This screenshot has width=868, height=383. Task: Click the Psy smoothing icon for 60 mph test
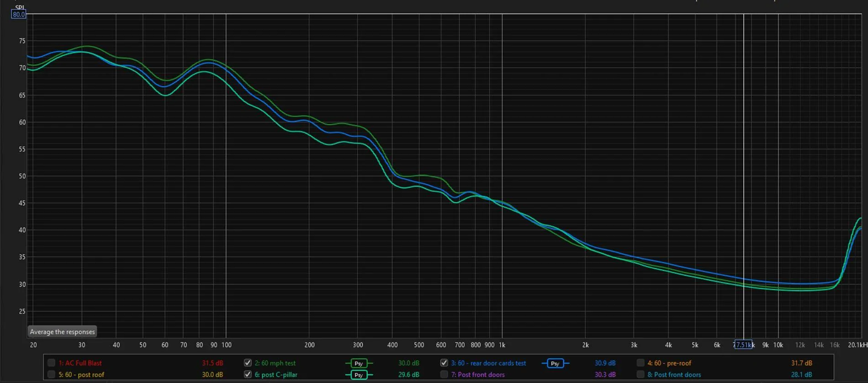359,363
